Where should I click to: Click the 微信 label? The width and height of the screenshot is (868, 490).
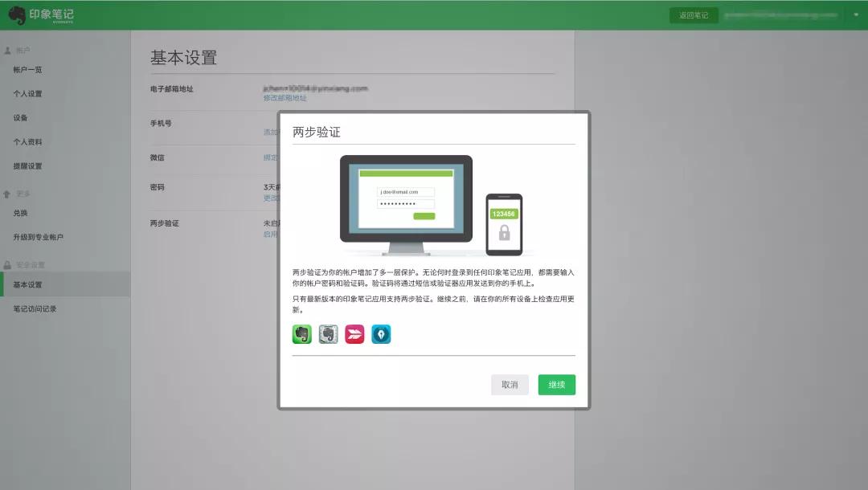158,157
